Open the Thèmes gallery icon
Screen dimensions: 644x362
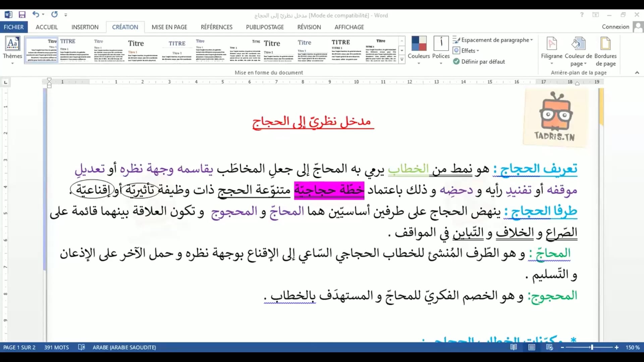[12, 44]
